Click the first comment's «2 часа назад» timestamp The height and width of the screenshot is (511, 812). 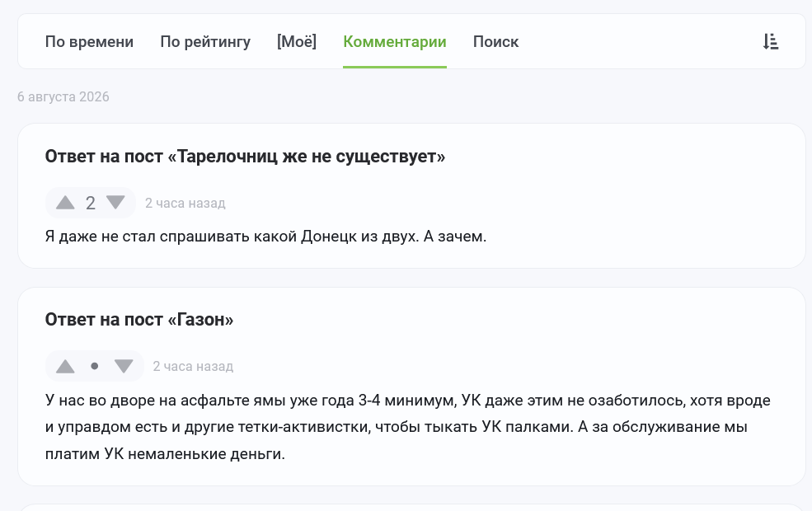185,203
